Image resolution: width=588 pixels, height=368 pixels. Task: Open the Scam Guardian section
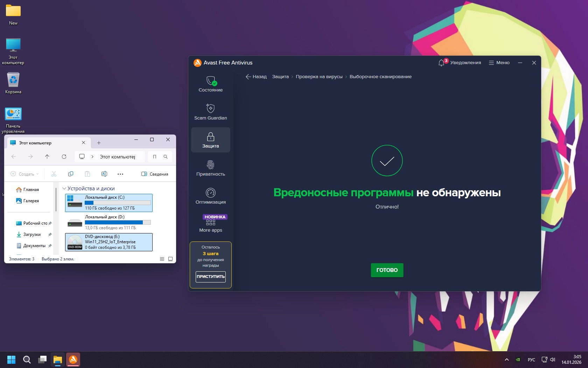(210, 112)
